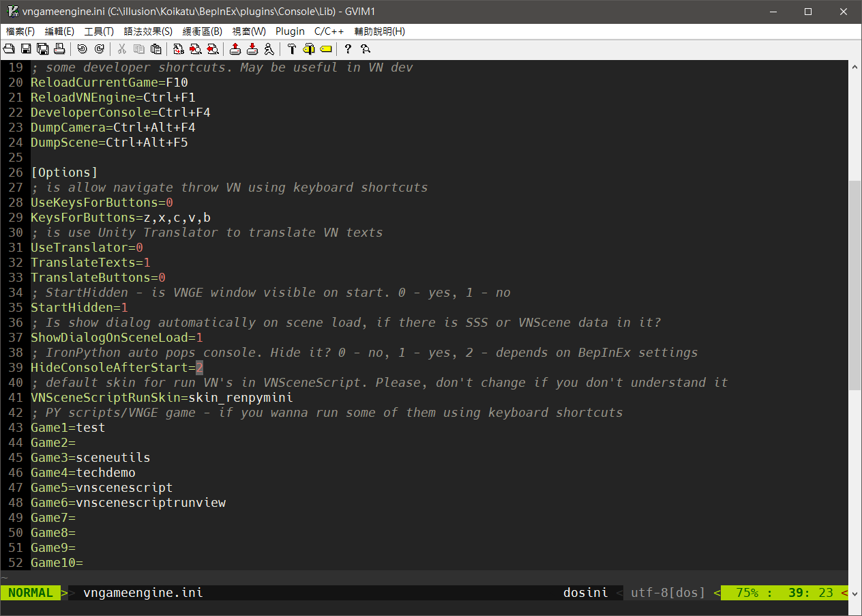Open the 語法效果(S) Syntax menu
The width and height of the screenshot is (862, 616).
point(148,31)
